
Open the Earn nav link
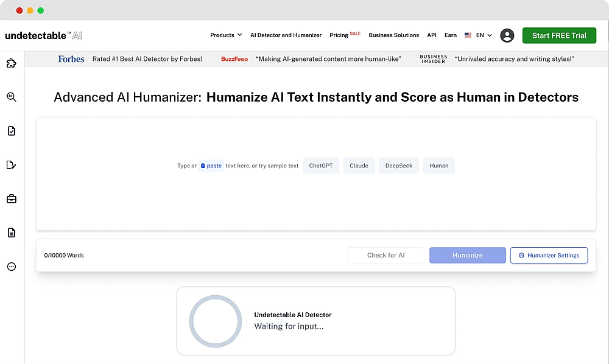pos(451,35)
